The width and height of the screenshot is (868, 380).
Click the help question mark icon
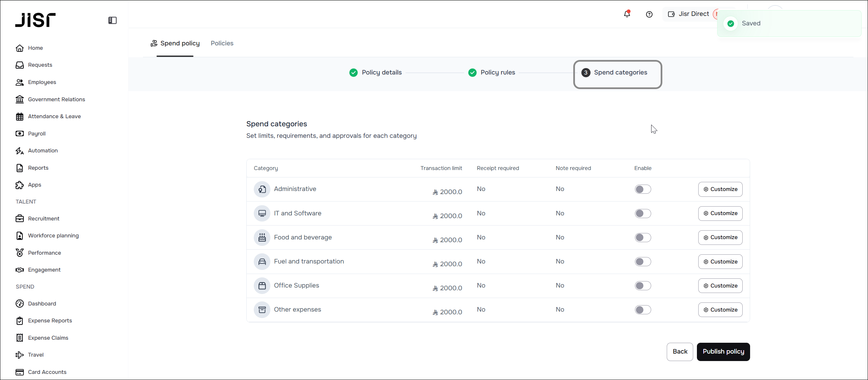tap(649, 14)
